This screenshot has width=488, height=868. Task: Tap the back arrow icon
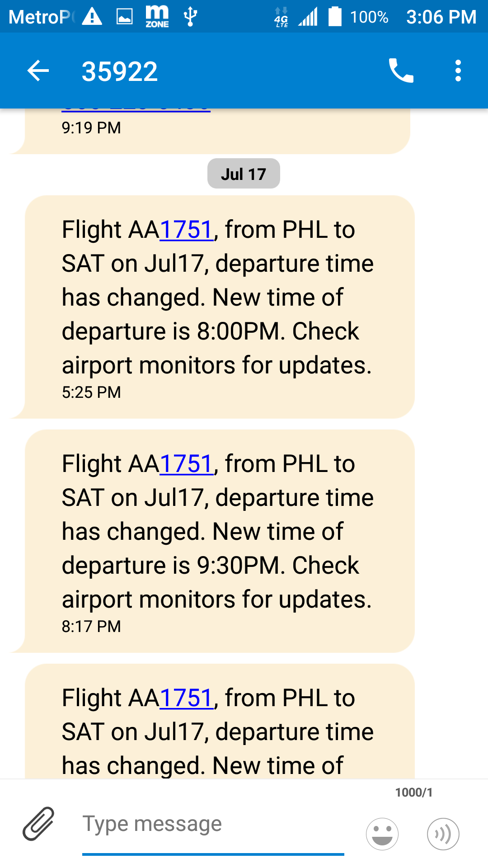(x=38, y=71)
